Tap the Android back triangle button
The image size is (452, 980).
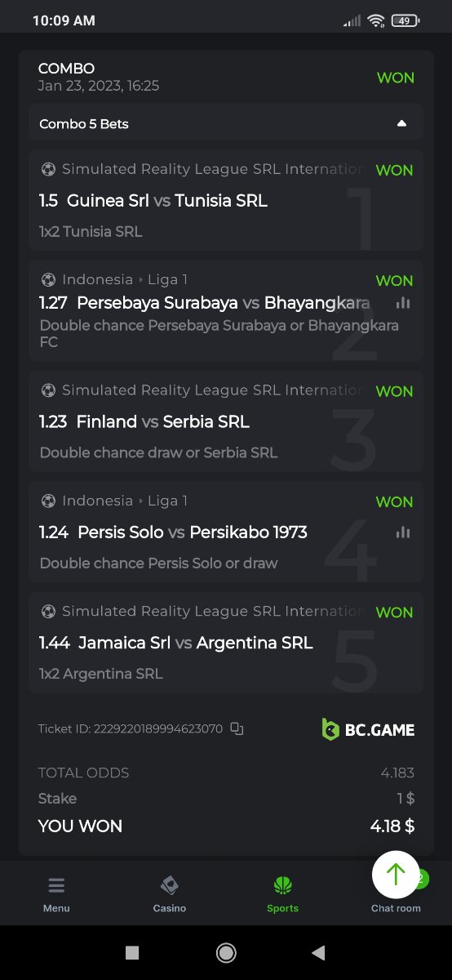[319, 952]
